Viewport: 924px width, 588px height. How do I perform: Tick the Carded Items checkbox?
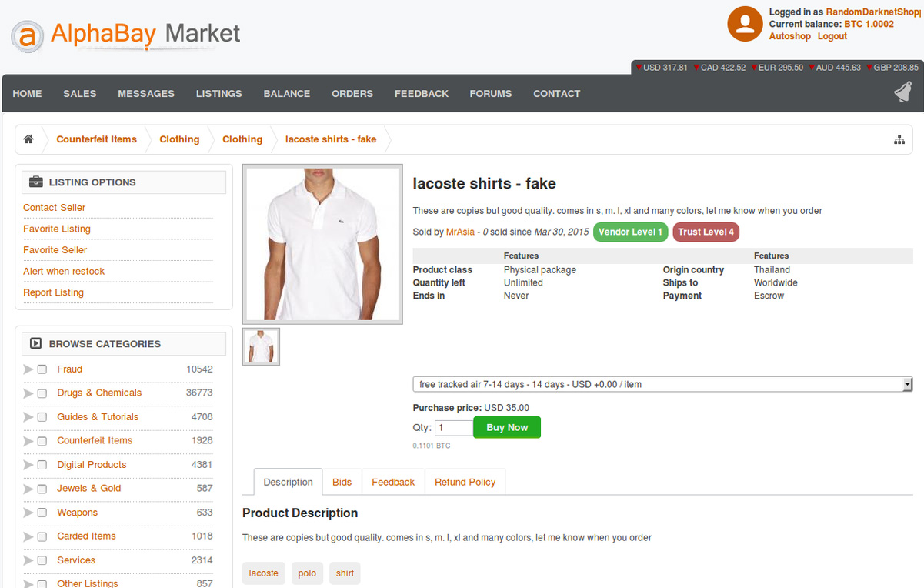click(x=42, y=536)
